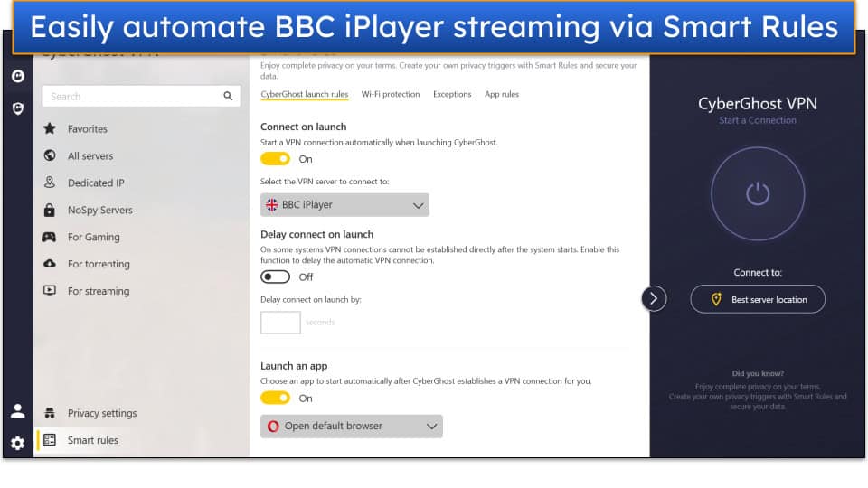Switch to the Wi-Fi protection tab
Image resolution: width=868 pixels, height=488 pixels.
[391, 94]
